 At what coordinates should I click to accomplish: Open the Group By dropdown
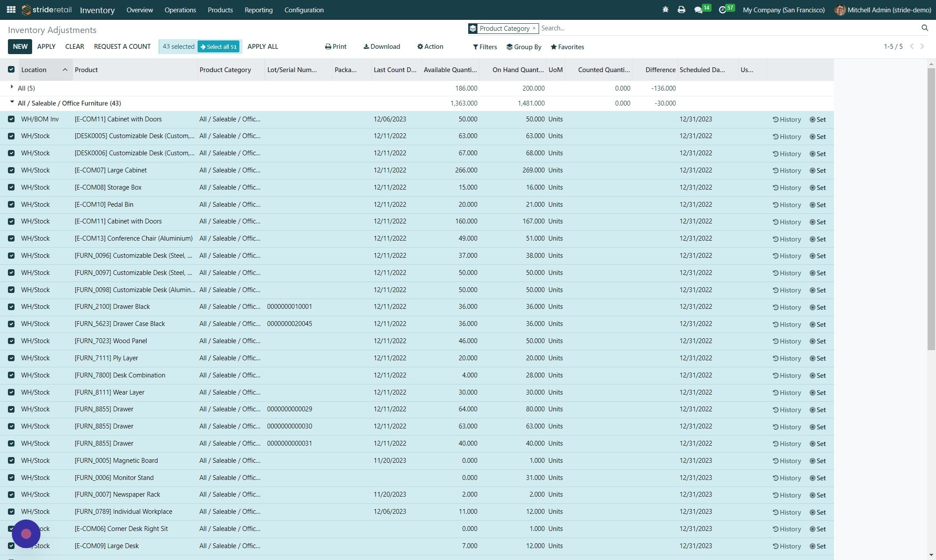pos(524,47)
